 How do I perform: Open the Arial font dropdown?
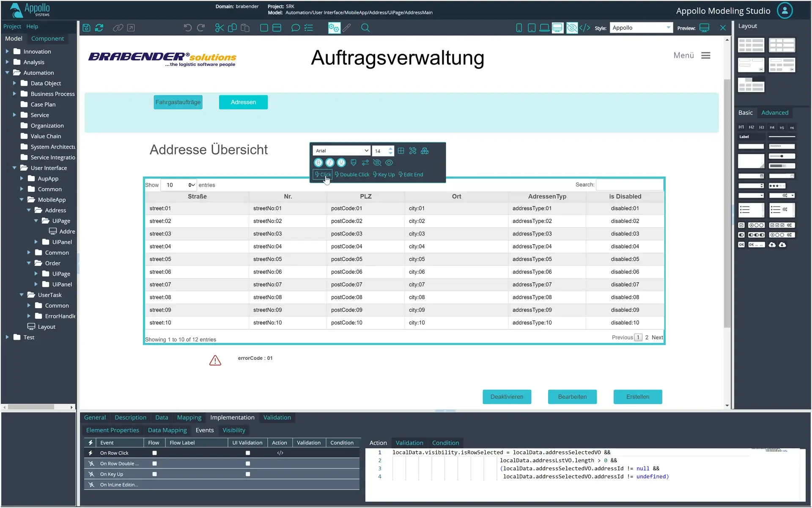coord(342,151)
